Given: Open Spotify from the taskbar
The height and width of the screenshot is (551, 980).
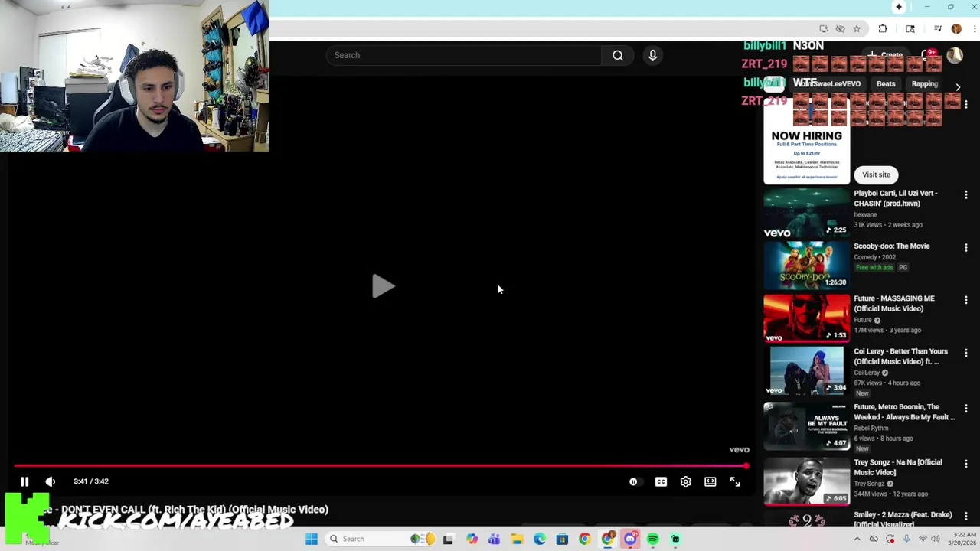Looking at the screenshot, I should (x=652, y=539).
